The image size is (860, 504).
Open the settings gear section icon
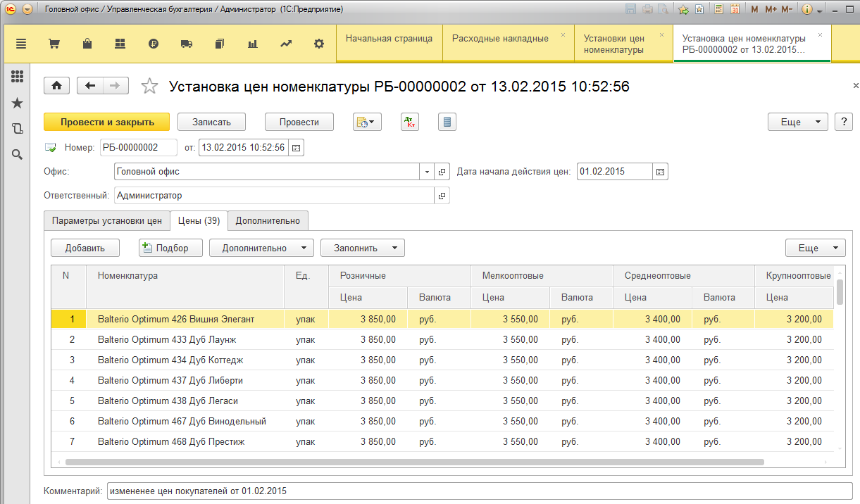click(x=319, y=44)
